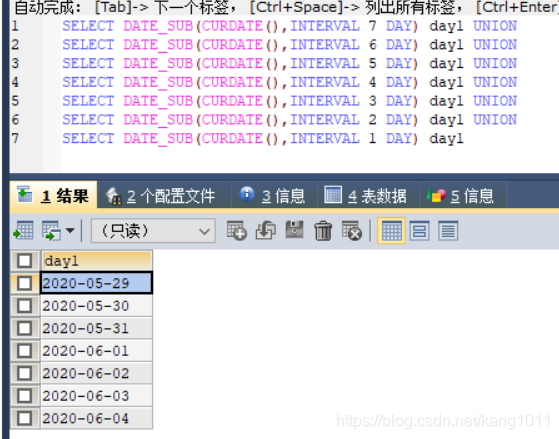Click line number 1 in editor gutter

[15, 26]
